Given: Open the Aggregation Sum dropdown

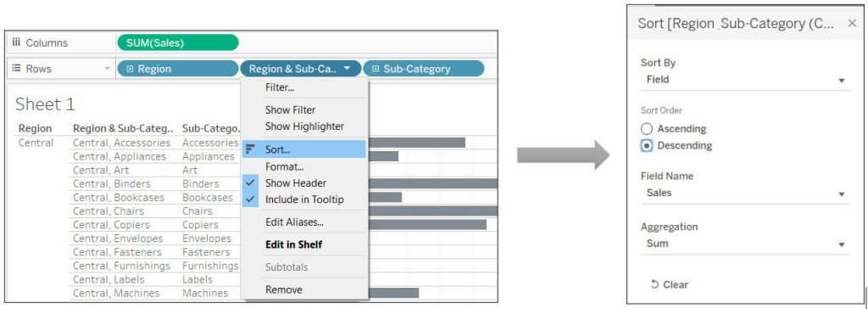Looking at the screenshot, I should click(x=744, y=244).
